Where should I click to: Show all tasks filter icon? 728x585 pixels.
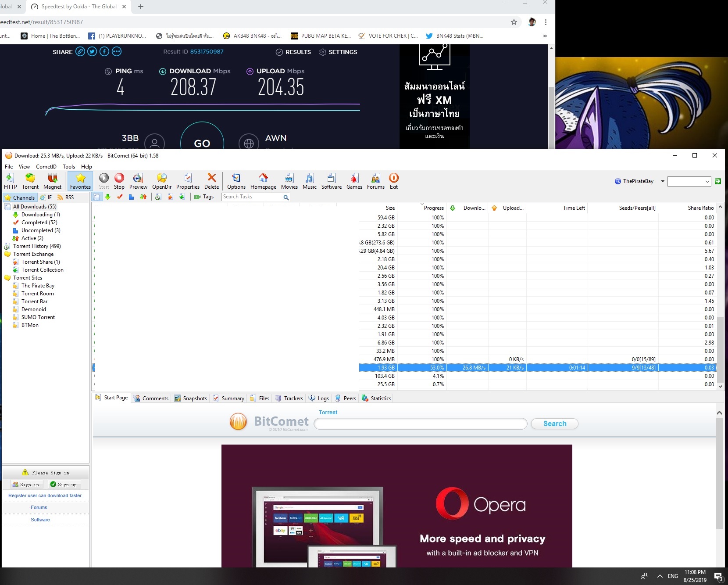(x=96, y=197)
